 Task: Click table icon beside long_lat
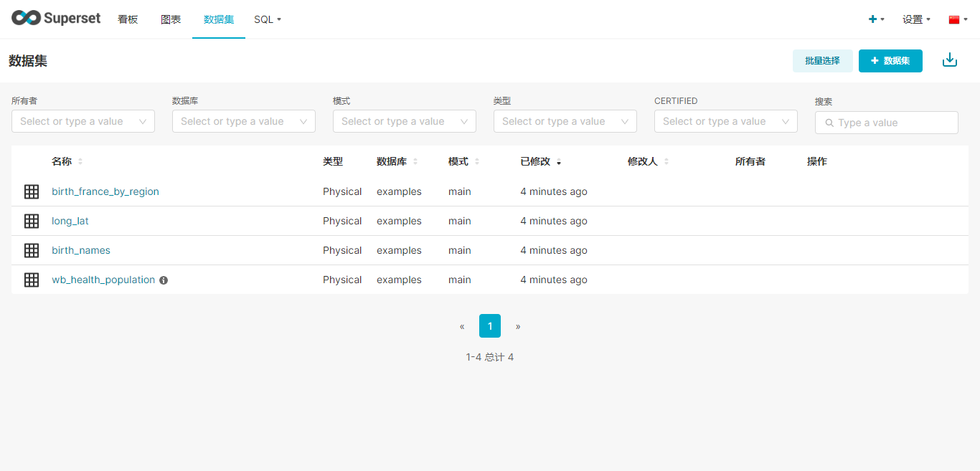pyautogui.click(x=32, y=221)
